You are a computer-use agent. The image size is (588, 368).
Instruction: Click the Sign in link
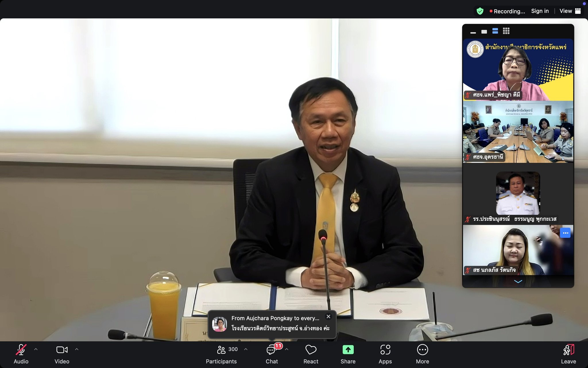(x=540, y=11)
